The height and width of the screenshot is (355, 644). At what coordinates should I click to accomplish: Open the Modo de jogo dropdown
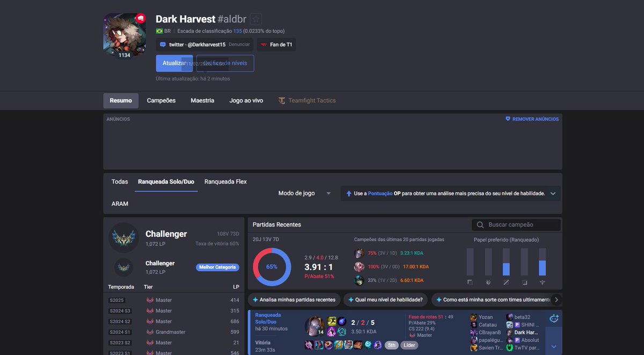point(304,193)
